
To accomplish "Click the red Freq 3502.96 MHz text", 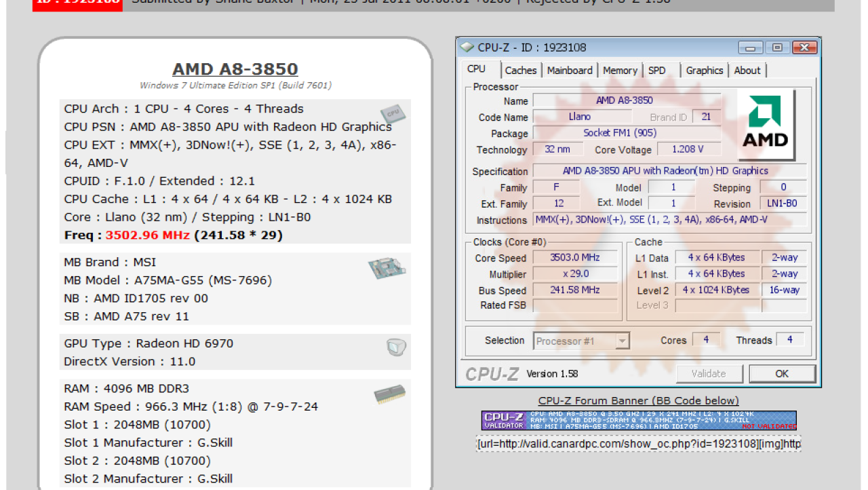I will pyautogui.click(x=148, y=235).
